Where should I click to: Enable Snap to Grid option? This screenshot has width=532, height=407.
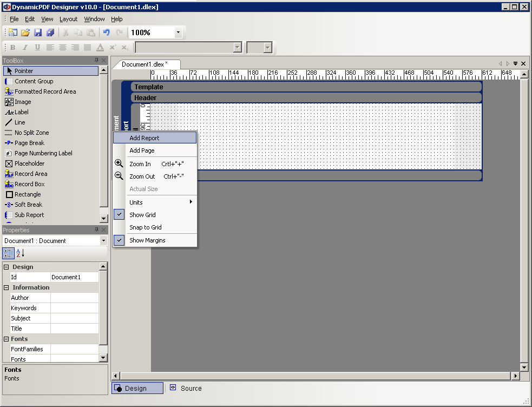pyautogui.click(x=155, y=227)
